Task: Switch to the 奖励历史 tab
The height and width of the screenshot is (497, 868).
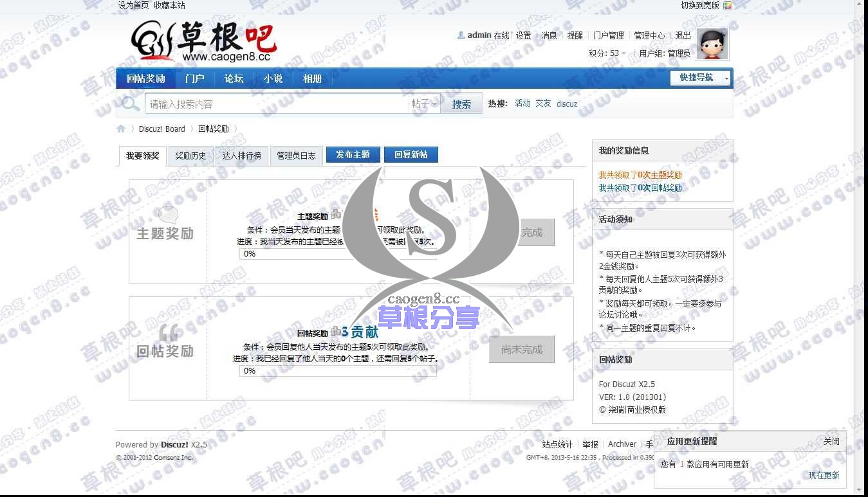Action: coord(190,156)
